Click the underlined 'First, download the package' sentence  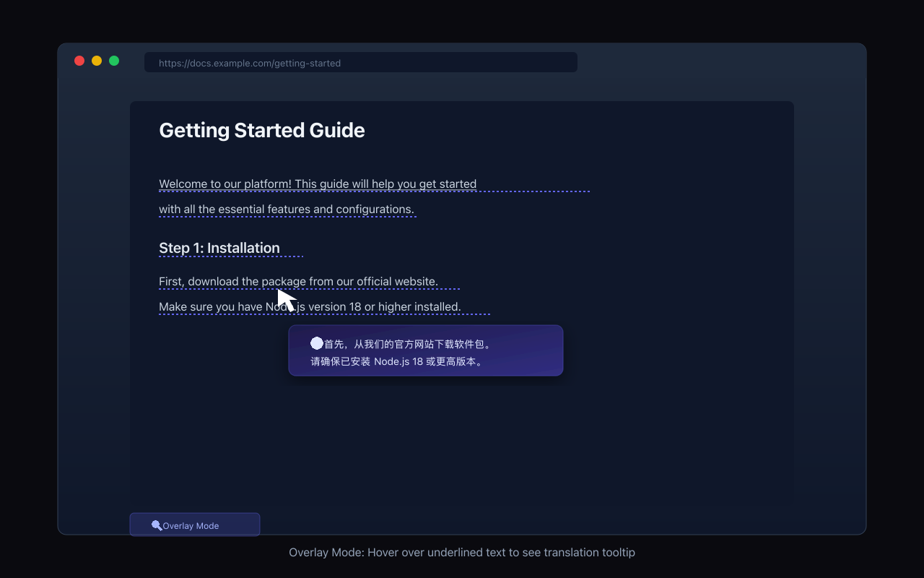pos(298,281)
